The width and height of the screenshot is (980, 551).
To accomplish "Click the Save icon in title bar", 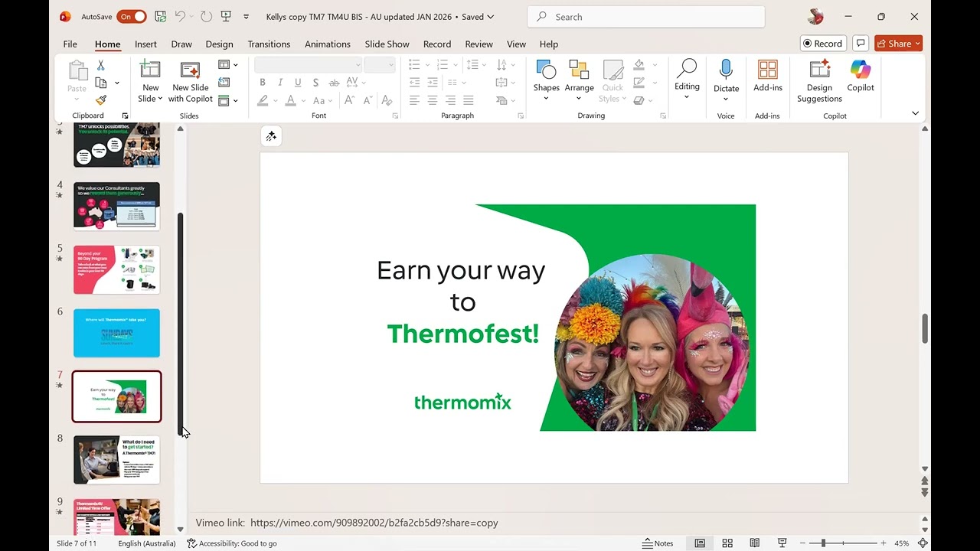I will [160, 16].
